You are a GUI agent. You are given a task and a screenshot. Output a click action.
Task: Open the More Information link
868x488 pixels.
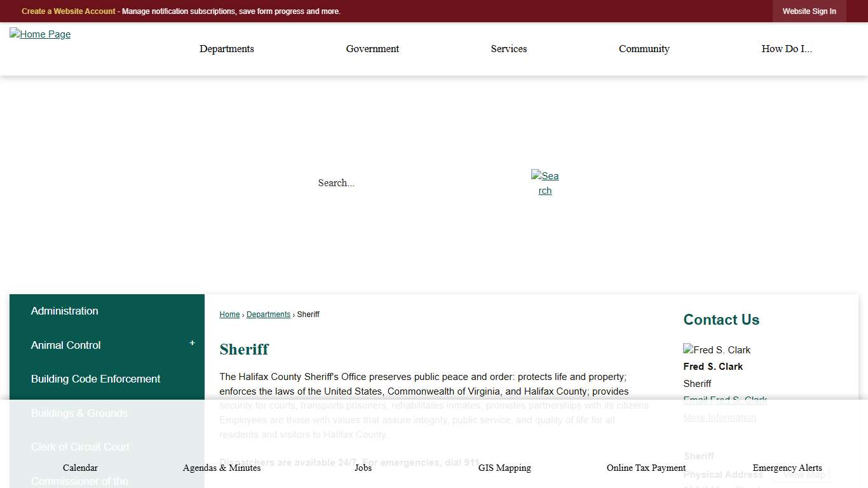coord(719,417)
